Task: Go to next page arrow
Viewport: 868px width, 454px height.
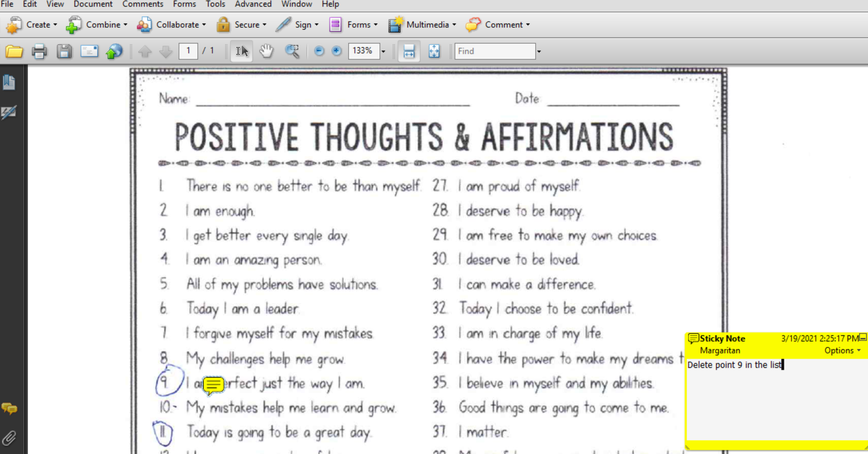Action: (x=165, y=51)
